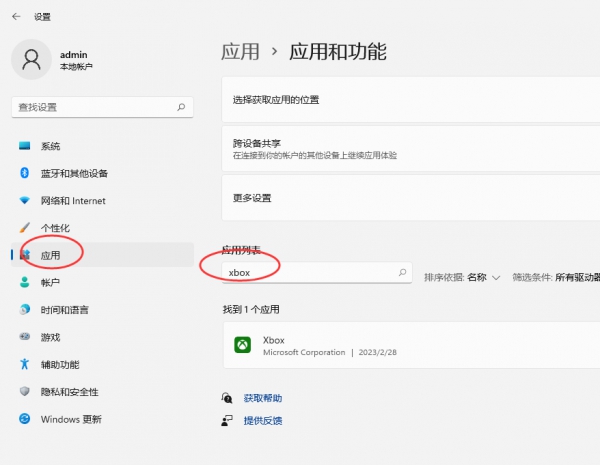Click the Windows Update refresh icon

pyautogui.click(x=24, y=419)
